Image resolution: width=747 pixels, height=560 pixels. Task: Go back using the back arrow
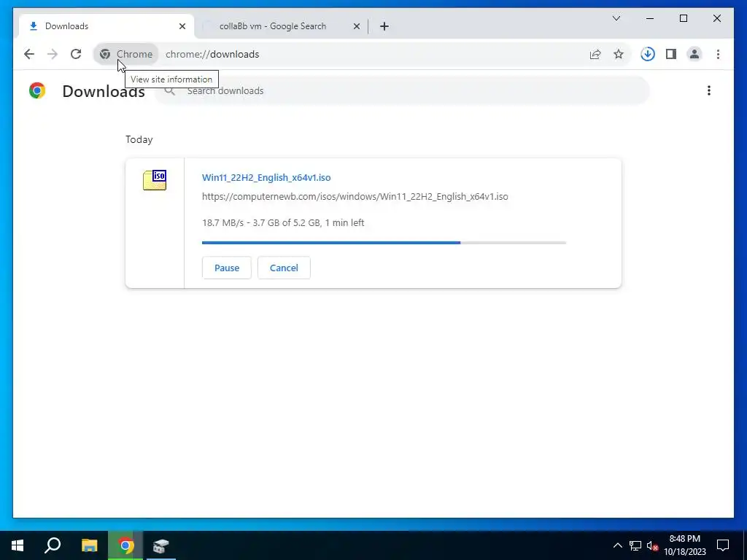29,54
